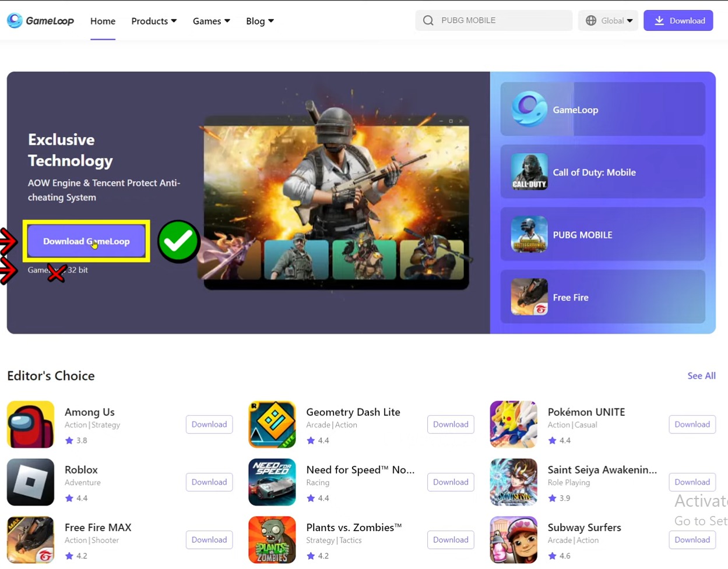Click the header Download button

click(678, 20)
